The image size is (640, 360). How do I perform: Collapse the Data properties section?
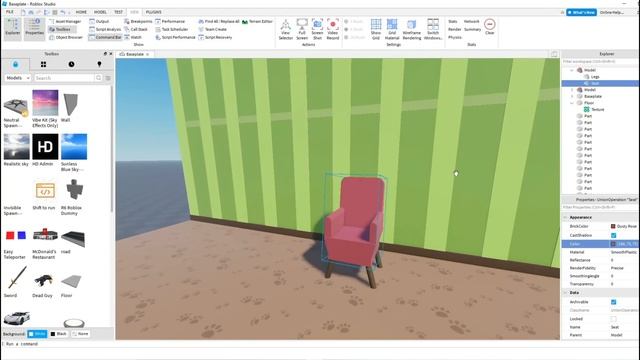(565, 293)
